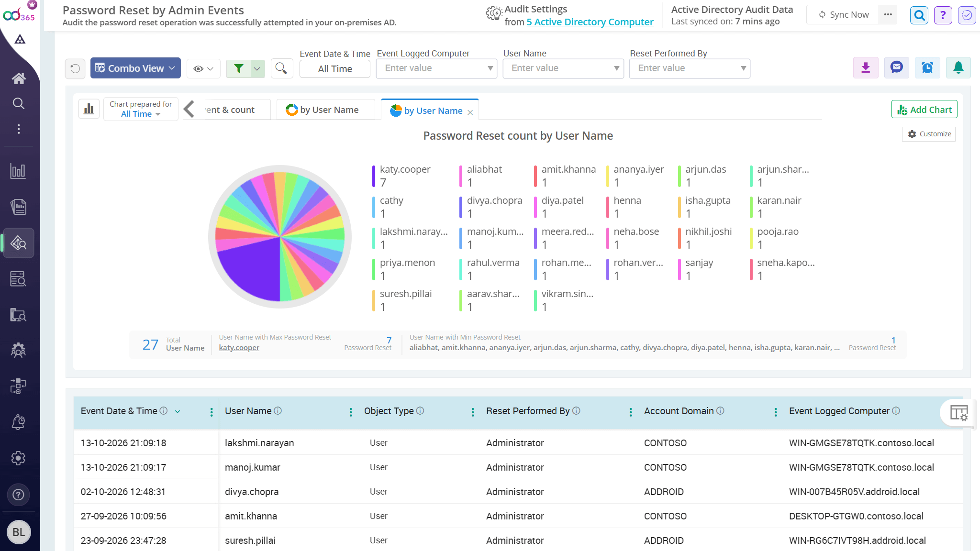Open the table column settings icon
Image resolution: width=980 pixels, height=551 pixels.
[x=958, y=412]
